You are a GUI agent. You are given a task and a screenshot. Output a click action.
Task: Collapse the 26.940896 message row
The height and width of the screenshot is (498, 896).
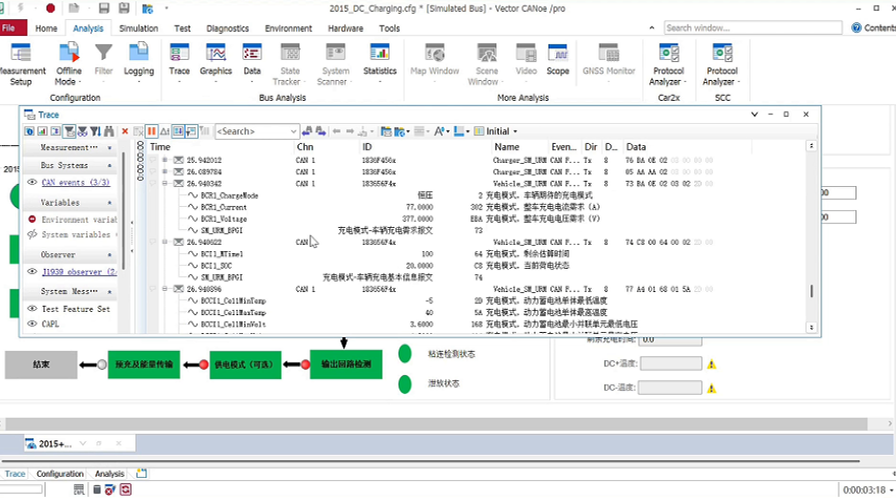[x=165, y=289]
